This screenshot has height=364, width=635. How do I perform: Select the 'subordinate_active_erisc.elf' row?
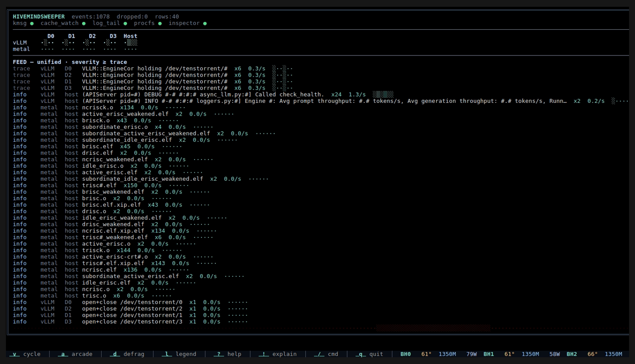pyautogui.click(x=128, y=276)
